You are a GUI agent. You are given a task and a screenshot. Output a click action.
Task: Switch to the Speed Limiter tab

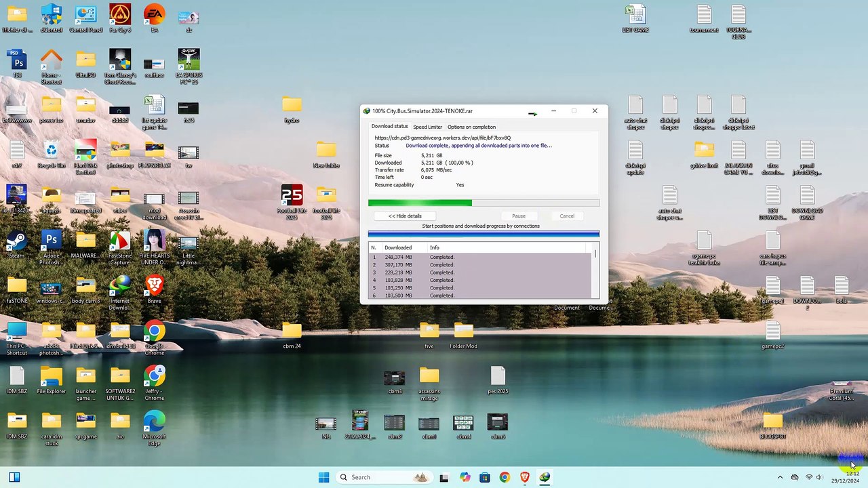pyautogui.click(x=427, y=127)
